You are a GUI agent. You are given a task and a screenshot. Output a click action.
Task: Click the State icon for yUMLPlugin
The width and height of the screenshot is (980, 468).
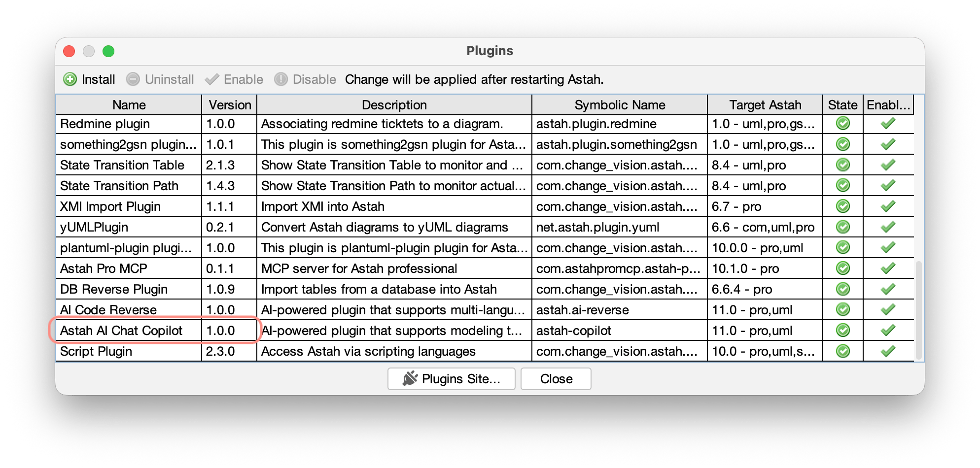pos(842,227)
